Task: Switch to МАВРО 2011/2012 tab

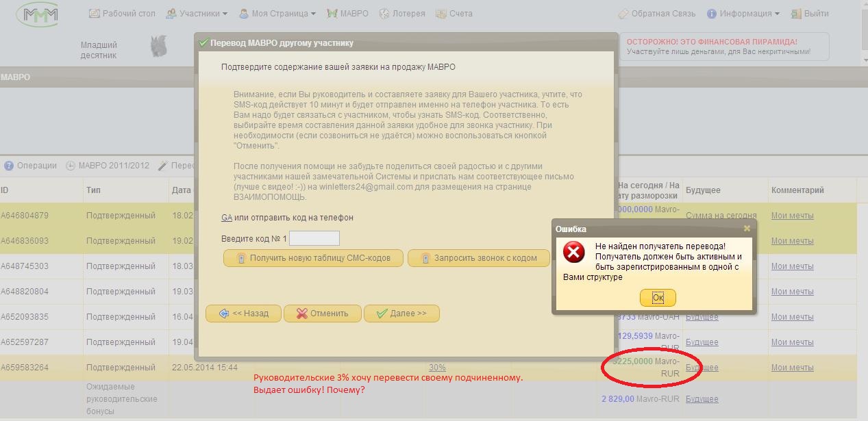Action: pos(108,166)
